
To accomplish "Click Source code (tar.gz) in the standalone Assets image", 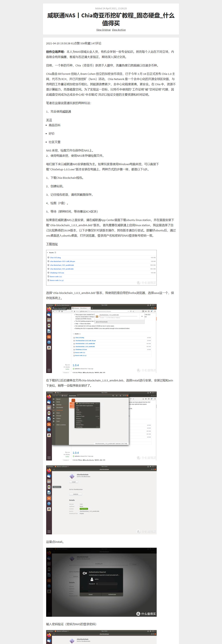I will point(57,280).
